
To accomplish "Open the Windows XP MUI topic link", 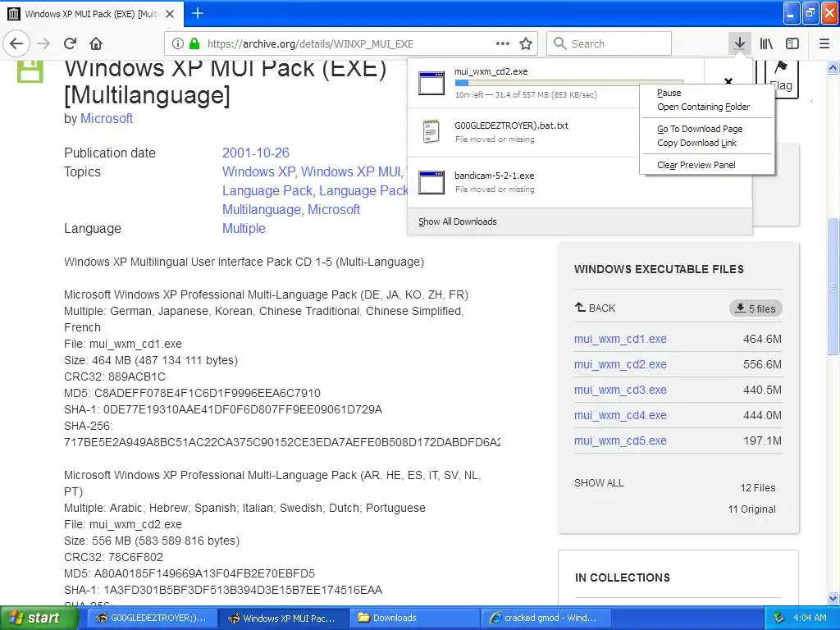I will (350, 171).
